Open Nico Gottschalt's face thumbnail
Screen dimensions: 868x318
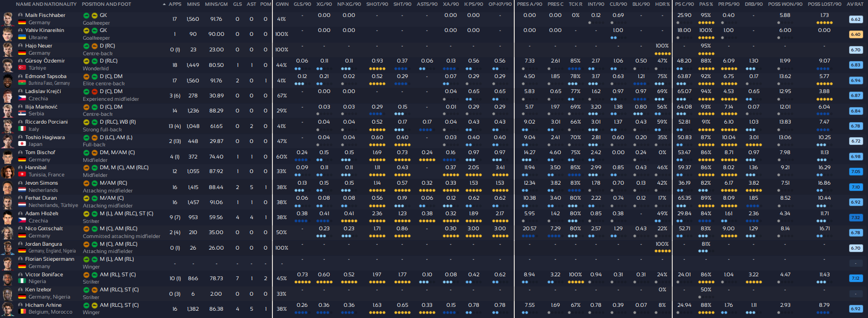(8, 232)
